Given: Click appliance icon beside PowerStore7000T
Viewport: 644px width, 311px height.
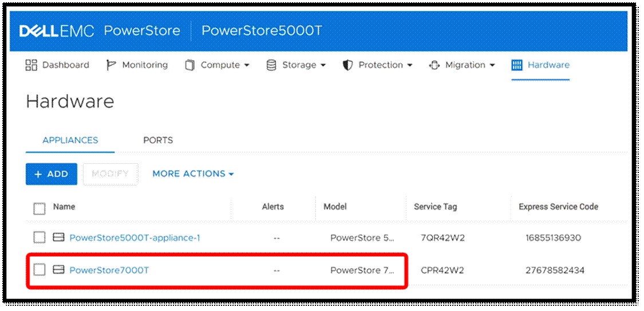Looking at the screenshot, I should coord(58,270).
